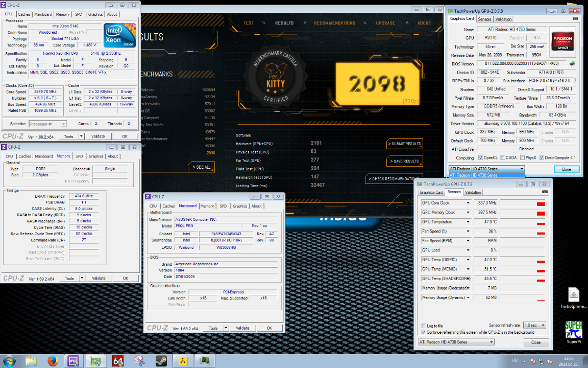Open the AIDA64 taskbar icon
This screenshot has height=368, width=588.
tap(118, 361)
